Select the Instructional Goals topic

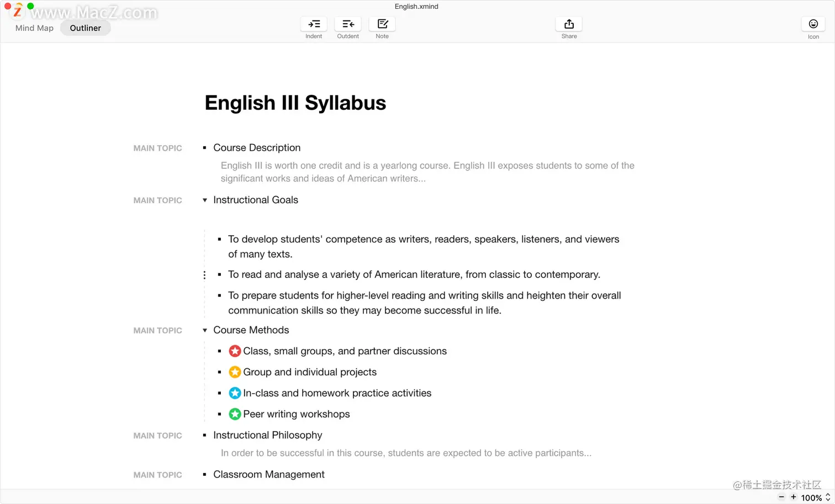click(x=256, y=200)
